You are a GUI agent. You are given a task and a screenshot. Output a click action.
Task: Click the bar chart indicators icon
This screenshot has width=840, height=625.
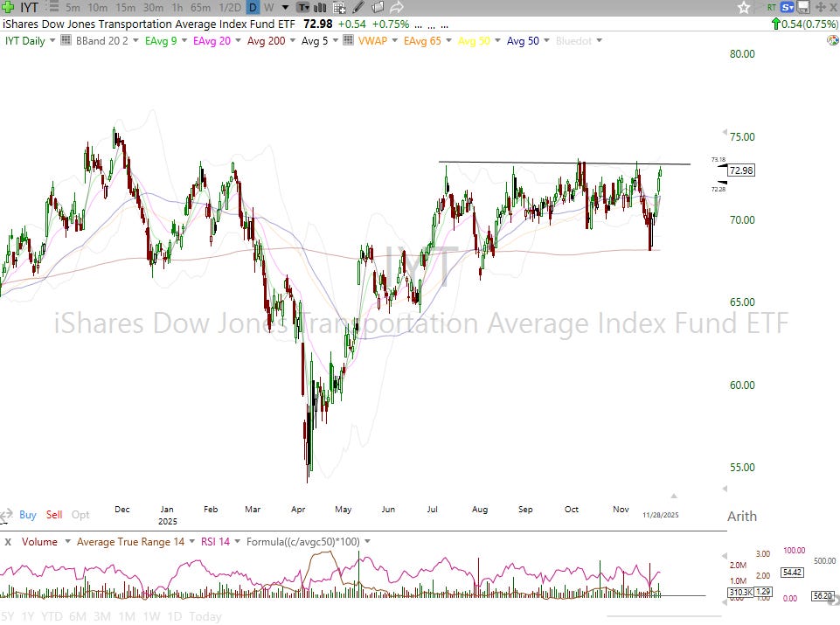click(x=320, y=8)
